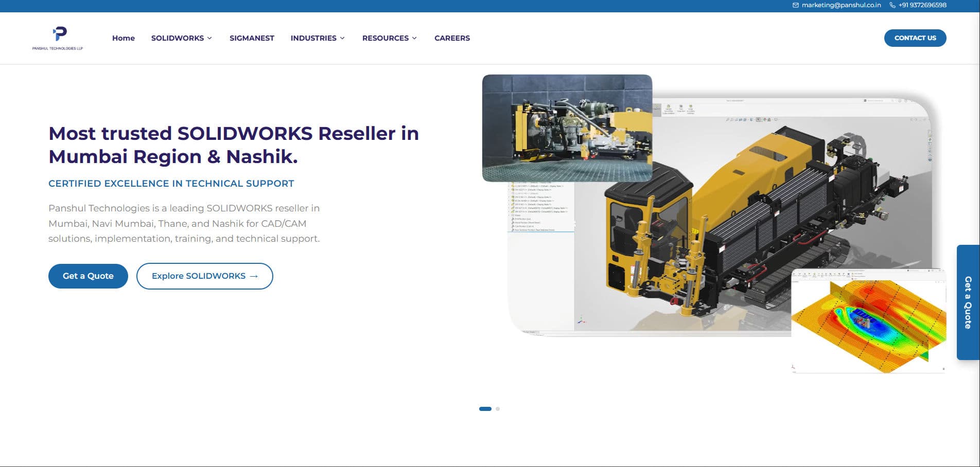The height and width of the screenshot is (467, 980).
Task: Select the second slide indicator dot
Action: point(498,409)
